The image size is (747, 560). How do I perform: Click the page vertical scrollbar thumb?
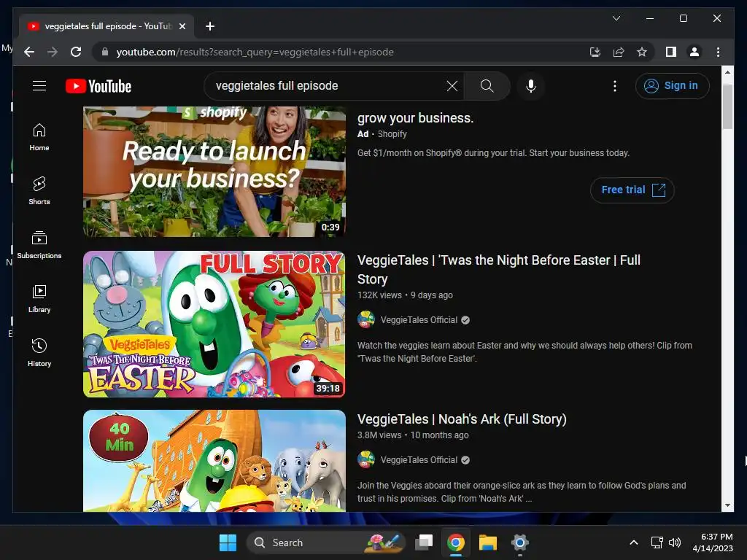pos(727,106)
